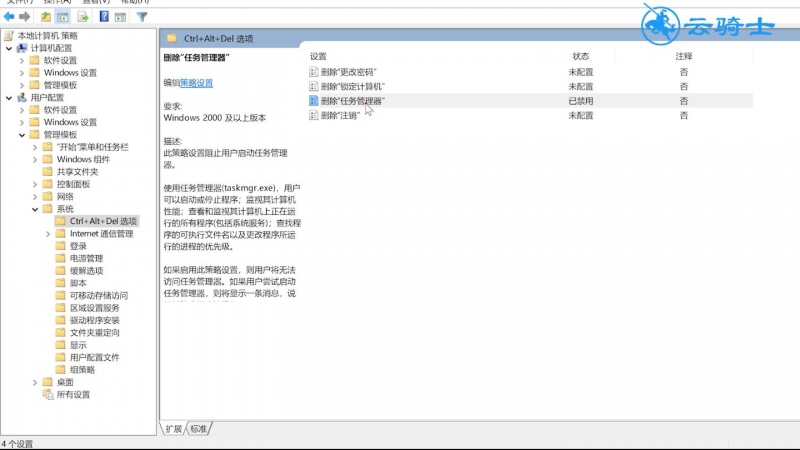Click the Back arrow toolbar icon
The height and width of the screenshot is (450, 800).
(x=9, y=17)
